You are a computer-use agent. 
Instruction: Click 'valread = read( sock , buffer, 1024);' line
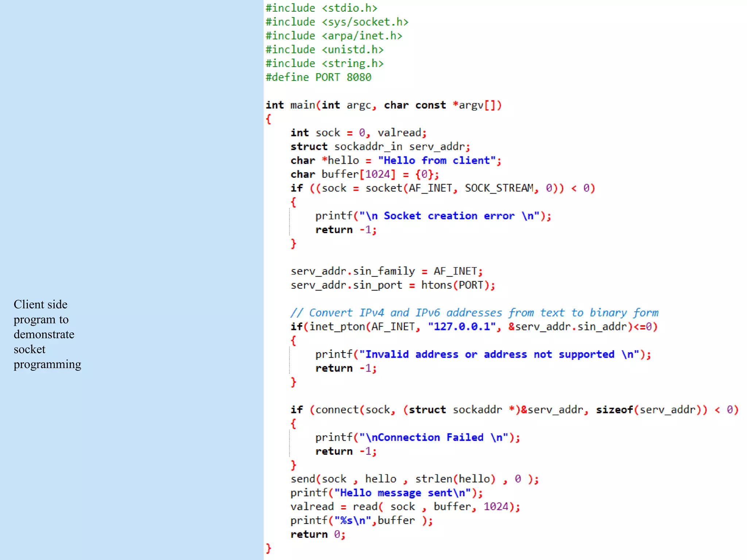[405, 507]
